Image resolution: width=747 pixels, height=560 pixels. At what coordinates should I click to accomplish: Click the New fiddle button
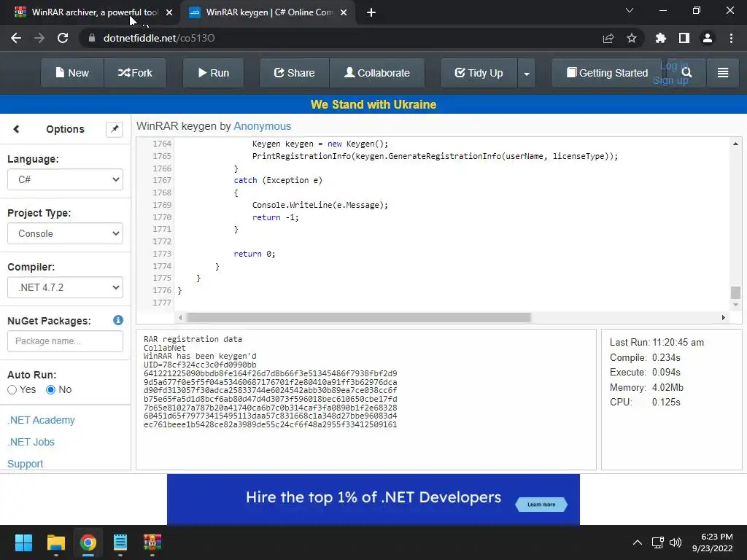(x=72, y=73)
